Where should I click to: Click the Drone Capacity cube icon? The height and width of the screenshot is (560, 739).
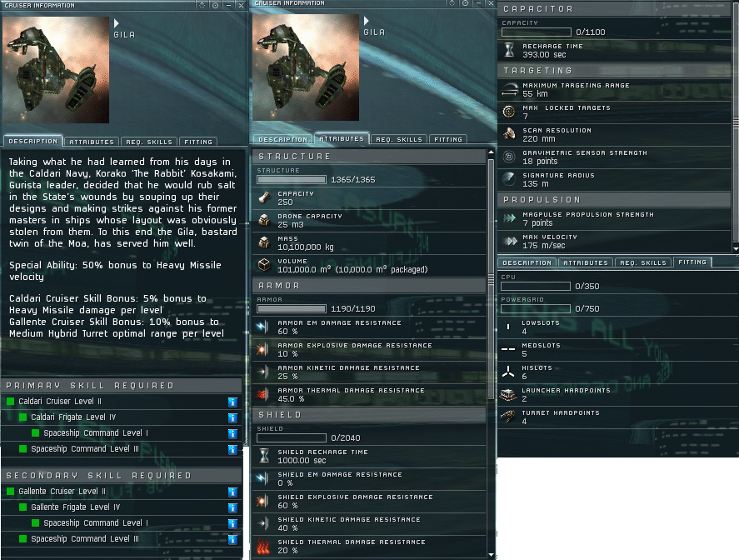[264, 220]
